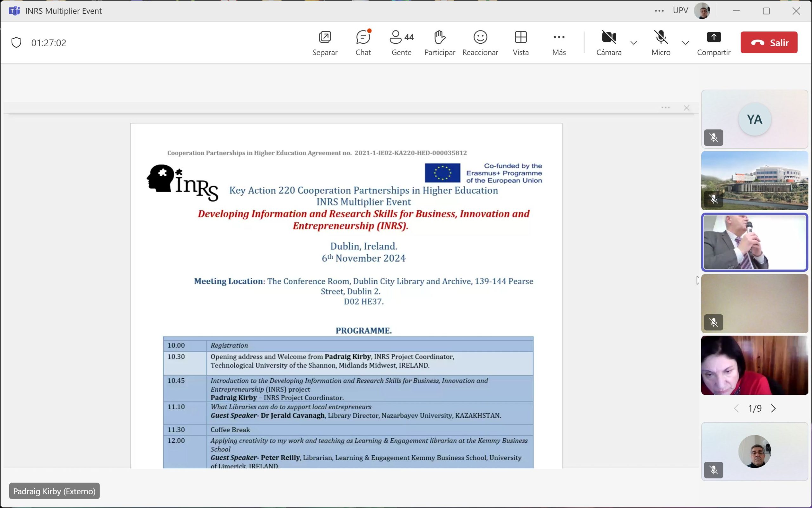Select the YA participant tile
This screenshot has width=812, height=508.
pos(754,119)
